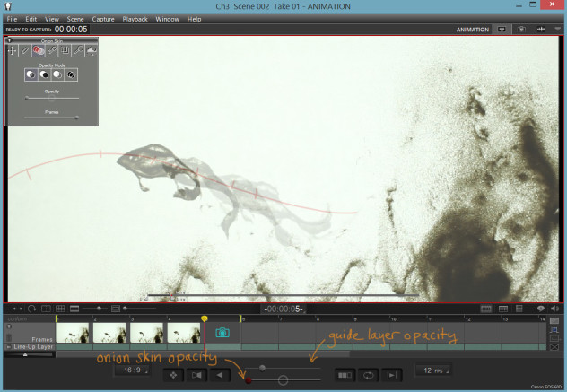
Task: Choose the fourth opacity mode option
Action: pyautogui.click(x=70, y=75)
